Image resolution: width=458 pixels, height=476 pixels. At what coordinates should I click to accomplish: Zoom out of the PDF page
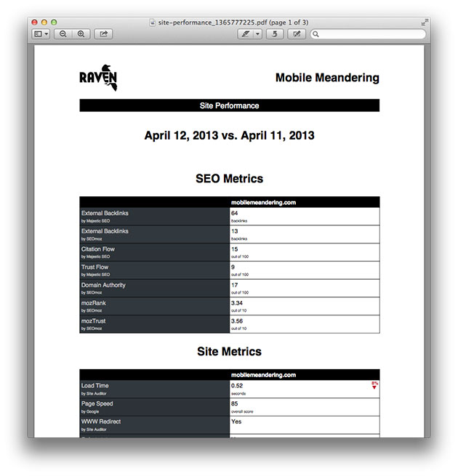63,34
